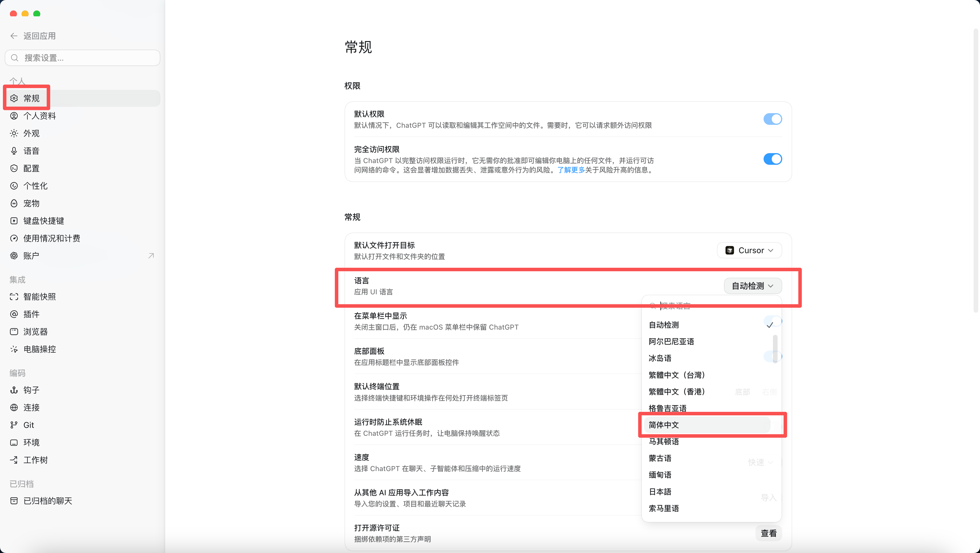Click the 了解更多 link
Viewport: 980px width, 553px height.
pos(571,170)
